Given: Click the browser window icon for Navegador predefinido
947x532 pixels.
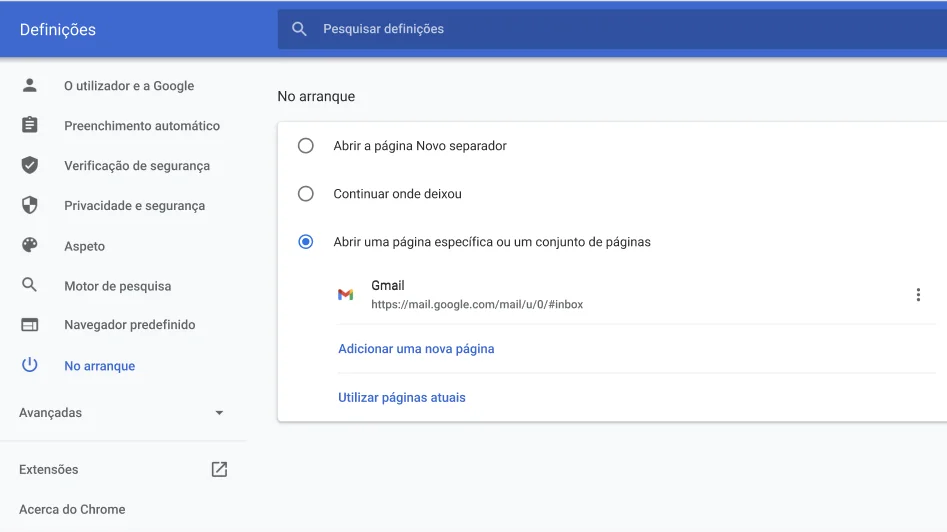Looking at the screenshot, I should (x=30, y=325).
